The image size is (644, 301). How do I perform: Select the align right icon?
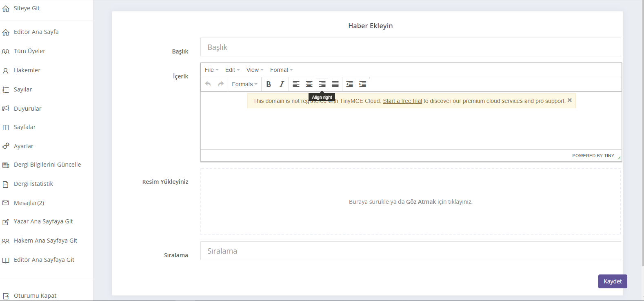(x=322, y=84)
